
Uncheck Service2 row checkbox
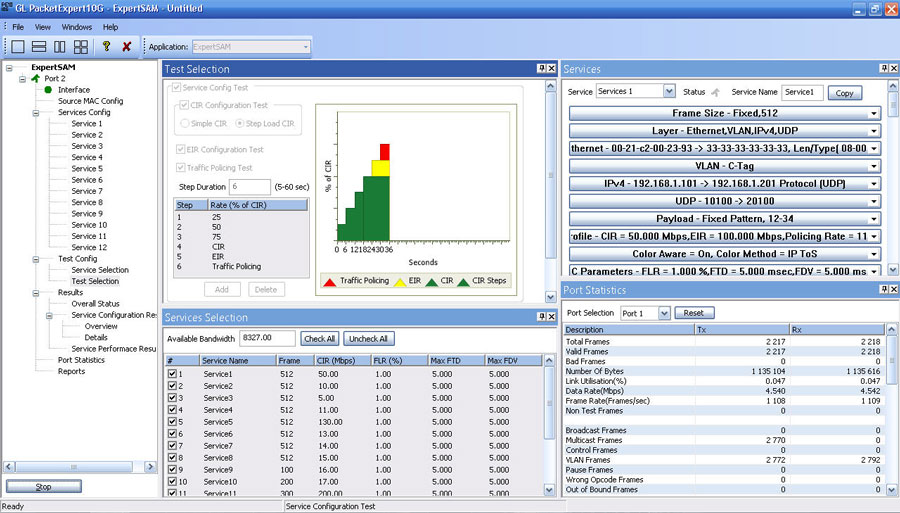[172, 386]
